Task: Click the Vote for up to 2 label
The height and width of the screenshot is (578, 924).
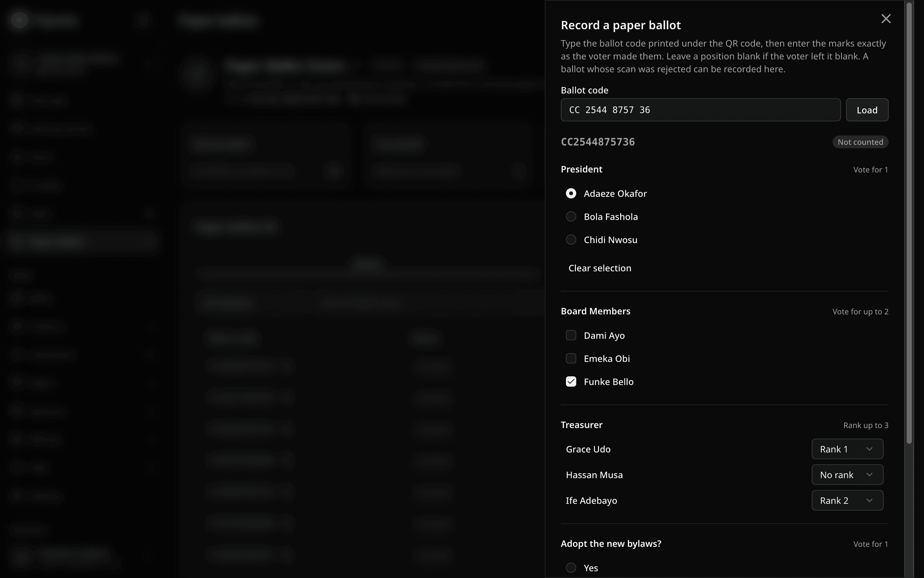Action: pos(860,311)
